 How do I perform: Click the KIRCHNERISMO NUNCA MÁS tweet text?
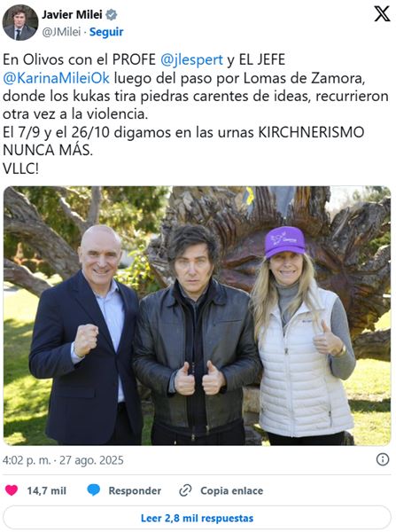183,141
